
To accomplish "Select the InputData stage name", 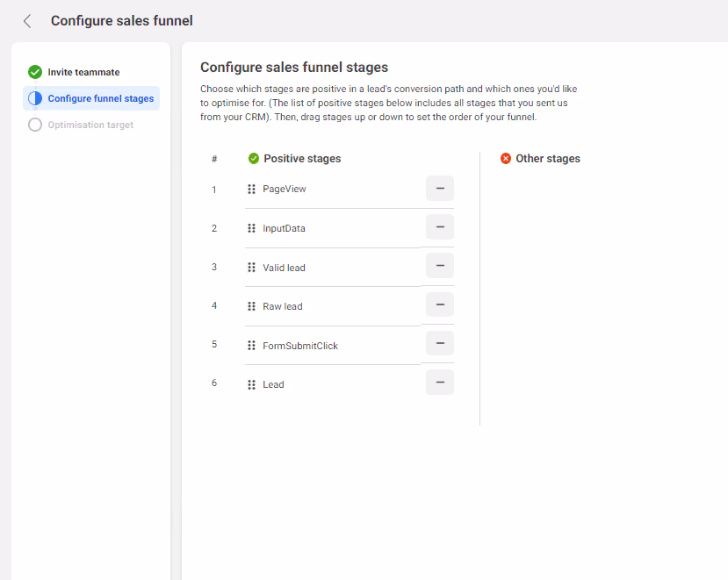I will [x=284, y=228].
